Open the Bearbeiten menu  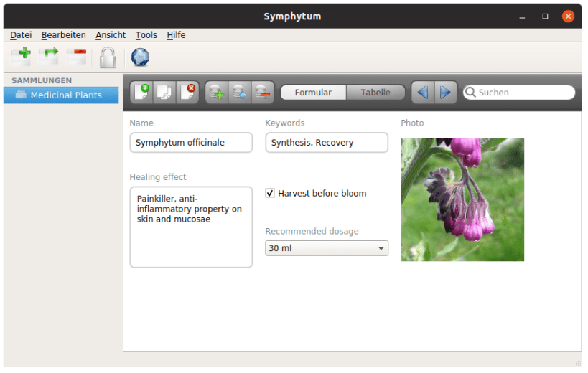64,35
